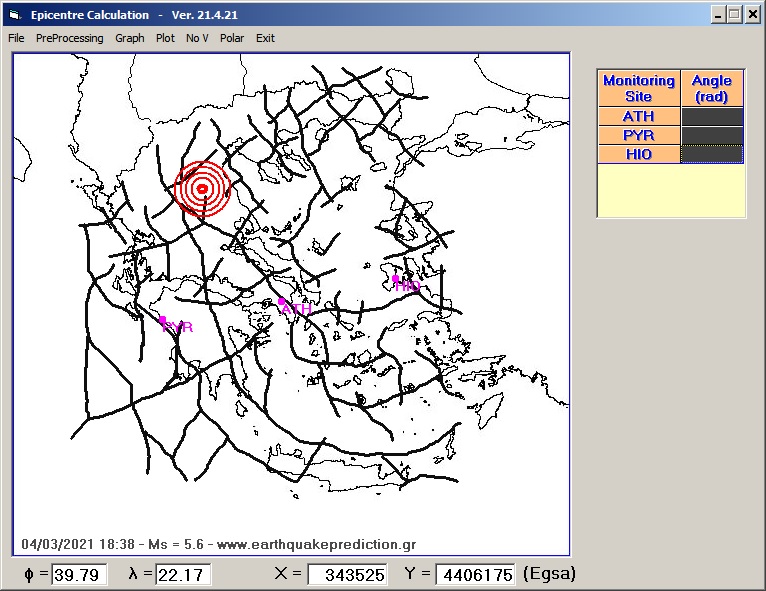Click the Exit menu item
The width and height of the screenshot is (766, 591).
(x=265, y=38)
